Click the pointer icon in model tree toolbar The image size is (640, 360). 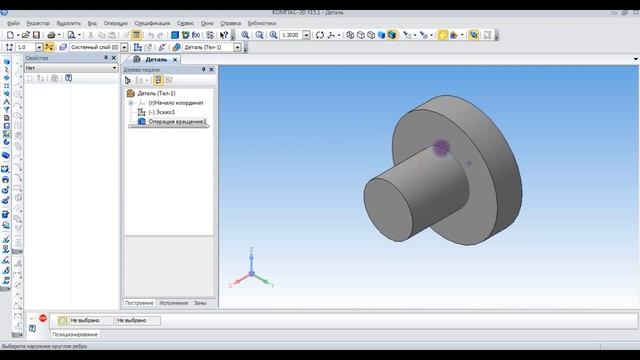[128, 80]
